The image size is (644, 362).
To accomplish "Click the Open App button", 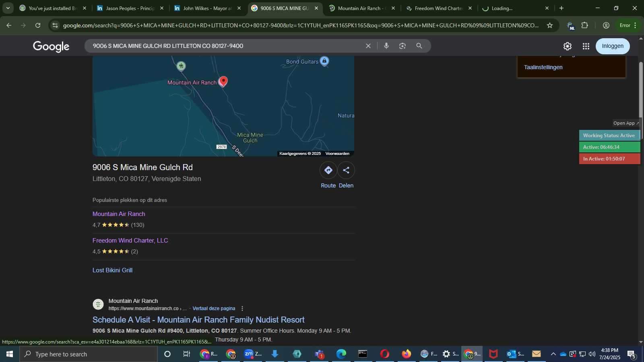I will pos(626,123).
